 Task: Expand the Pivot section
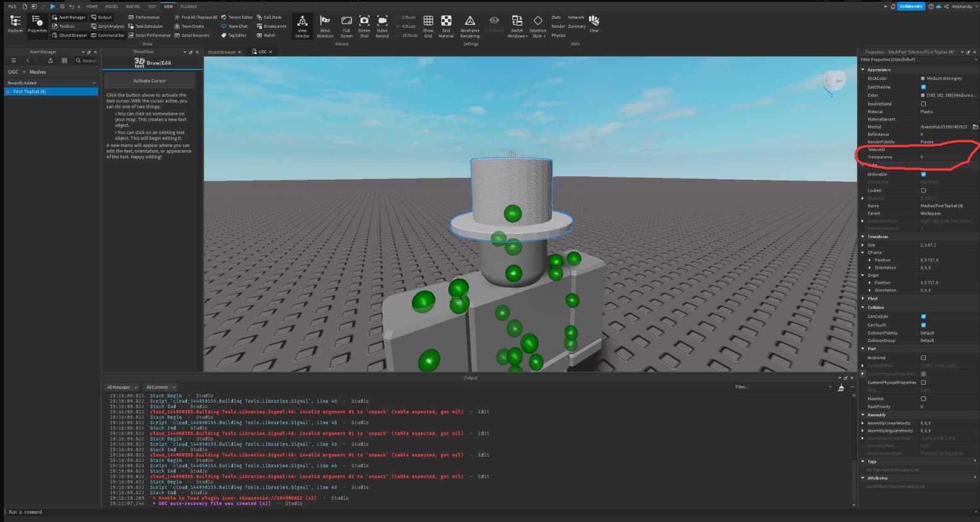[x=863, y=298]
